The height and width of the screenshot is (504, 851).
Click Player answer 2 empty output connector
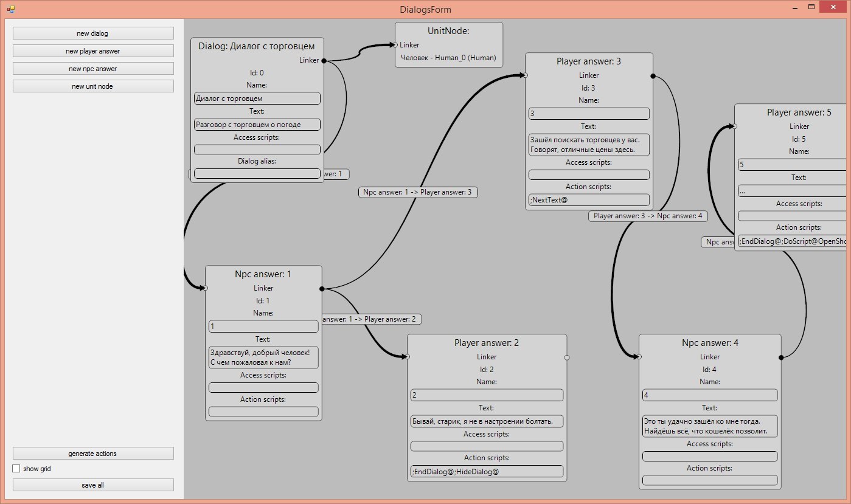pyautogui.click(x=567, y=357)
